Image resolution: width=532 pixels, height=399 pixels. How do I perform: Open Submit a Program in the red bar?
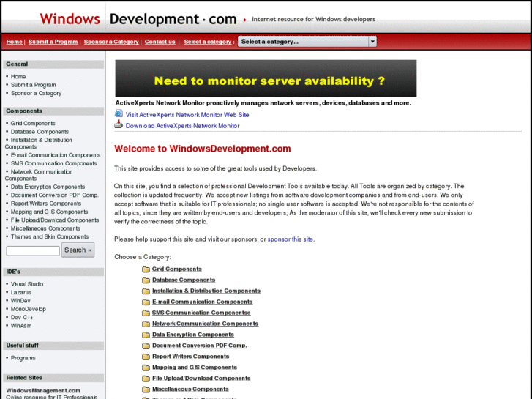coord(53,42)
